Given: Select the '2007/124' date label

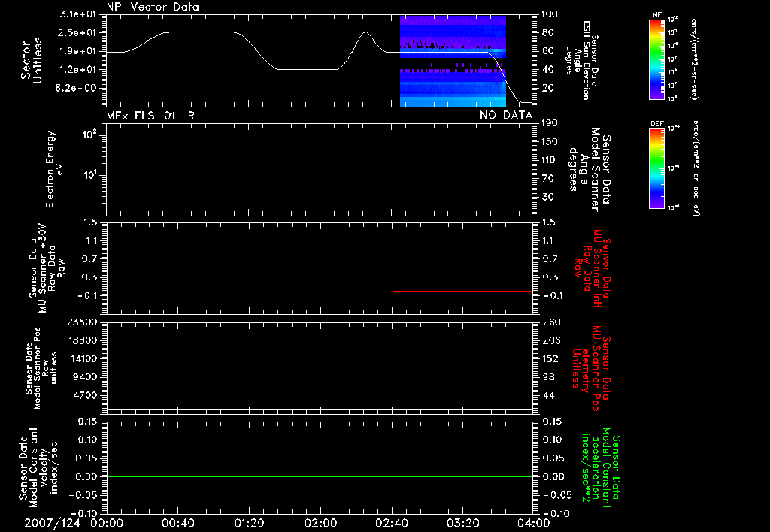Looking at the screenshot, I should (x=53, y=523).
